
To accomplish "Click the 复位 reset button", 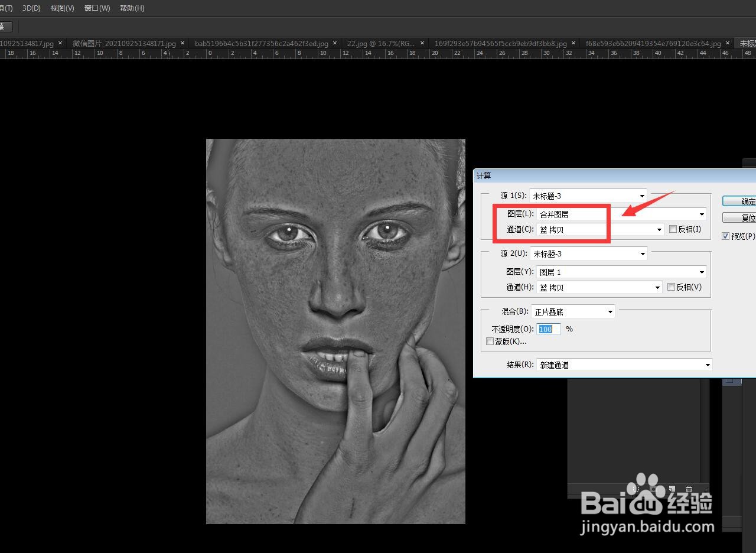I will 739,218.
